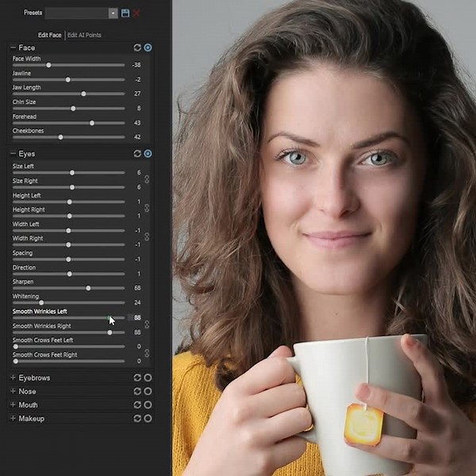
Task: Toggle link for Smooth Wrinkles Left/Right
Action: click(147, 324)
